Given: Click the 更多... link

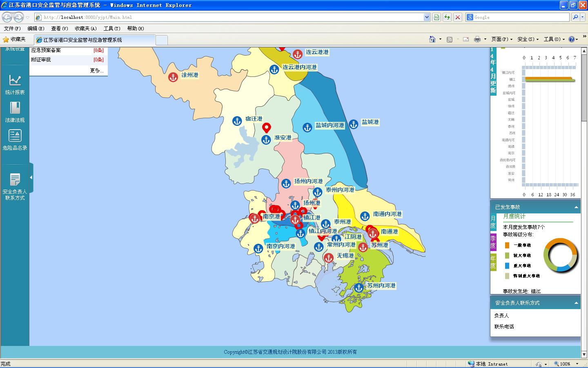Looking at the screenshot, I should [x=97, y=71].
